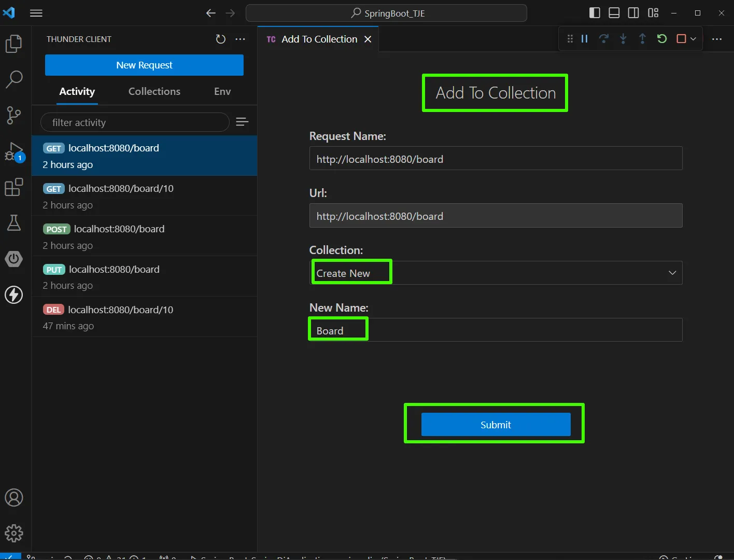Pause the debug session
Viewport: 734px width, 560px height.
(x=585, y=39)
